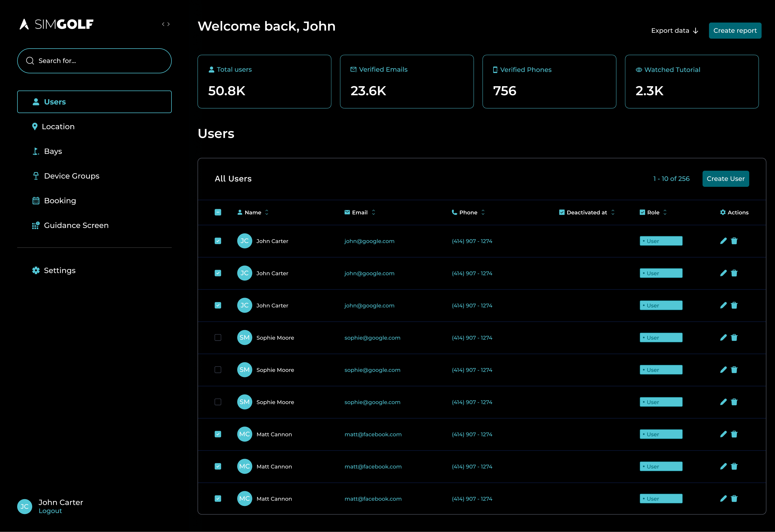Viewport: 775px width, 532px height.
Task: Uncheck the first Matt Cannon row checkbox
Action: [218, 434]
